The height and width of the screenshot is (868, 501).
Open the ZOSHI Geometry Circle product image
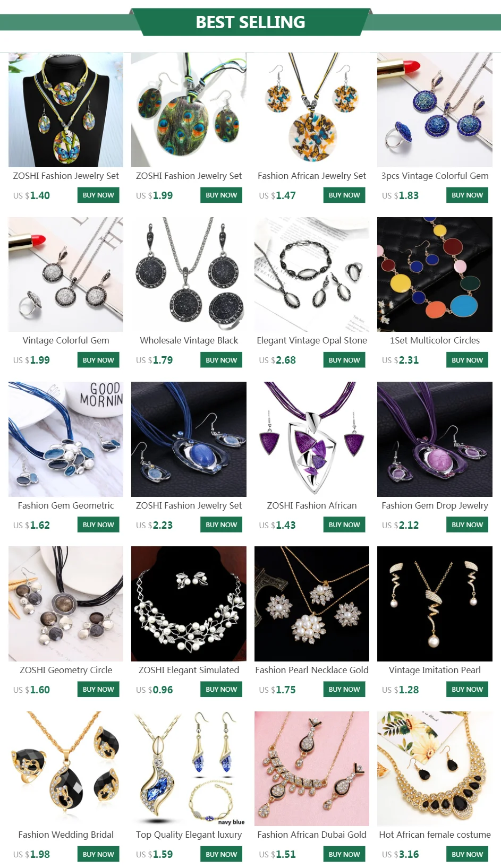click(66, 604)
